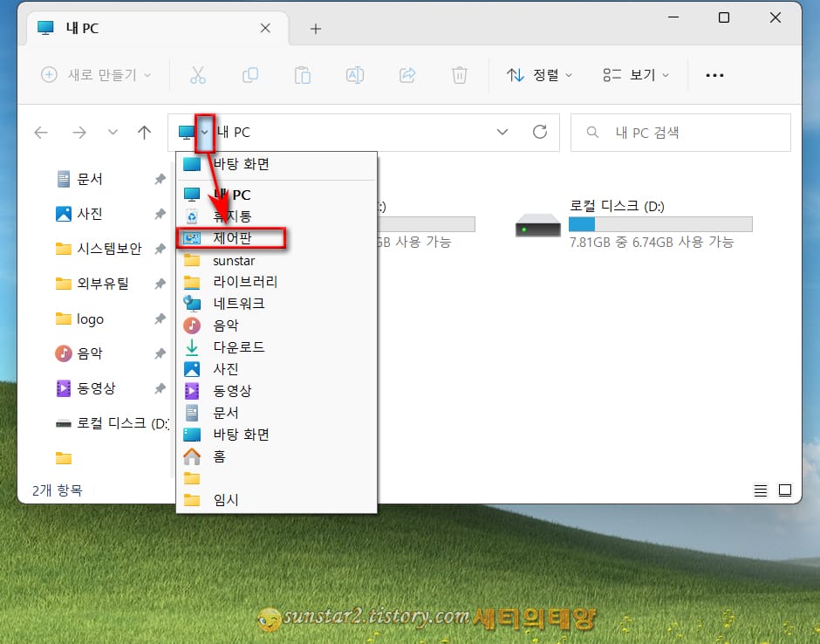Image resolution: width=820 pixels, height=644 pixels.
Task: Click the Up arrow to go up one level
Action: tap(144, 132)
